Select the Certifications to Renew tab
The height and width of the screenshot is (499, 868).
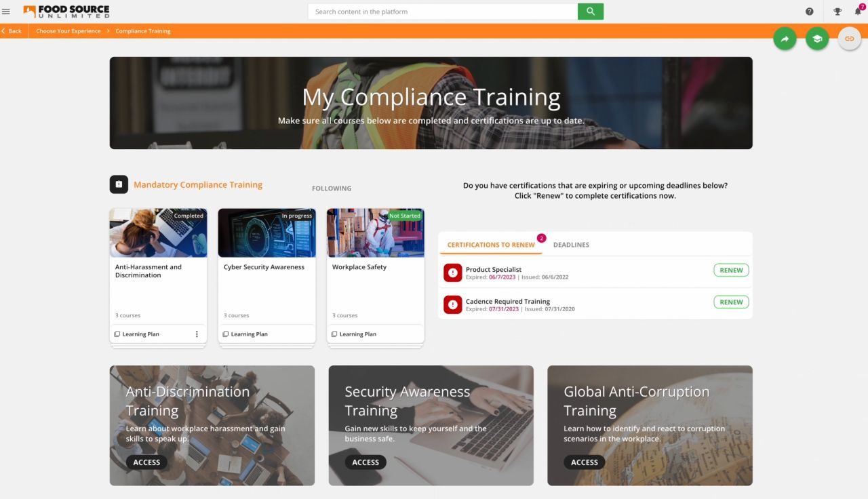point(490,245)
